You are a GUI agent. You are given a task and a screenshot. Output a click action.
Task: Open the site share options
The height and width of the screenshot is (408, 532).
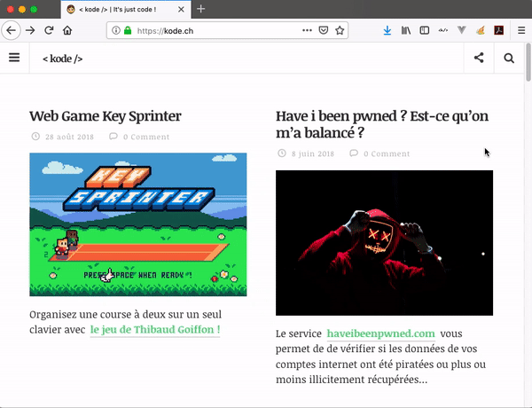pos(479,58)
